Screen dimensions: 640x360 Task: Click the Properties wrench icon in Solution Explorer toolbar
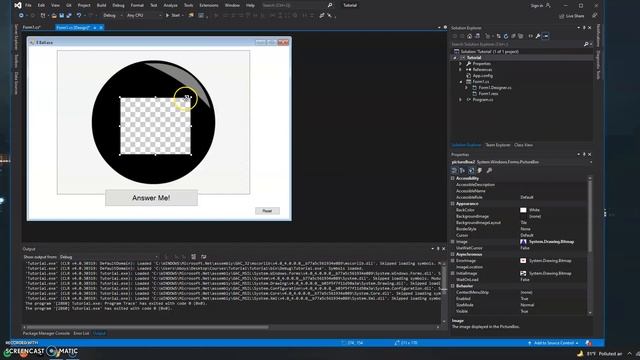(x=538, y=36)
